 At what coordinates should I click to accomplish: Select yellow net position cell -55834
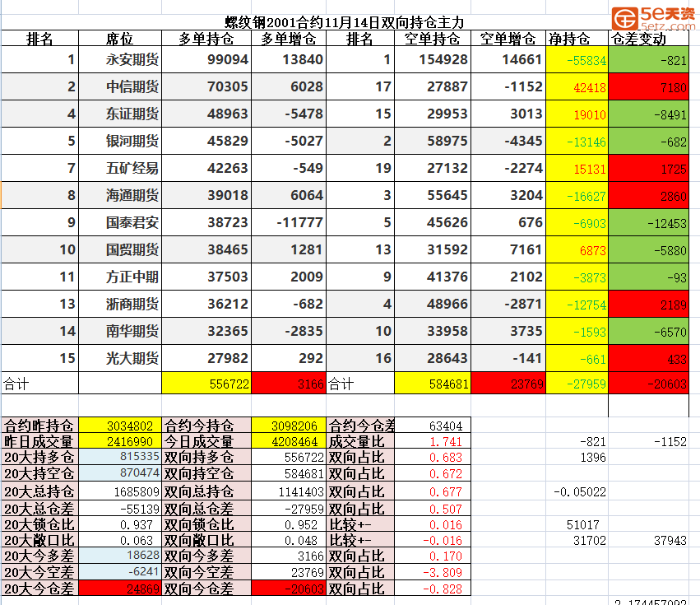(x=577, y=59)
